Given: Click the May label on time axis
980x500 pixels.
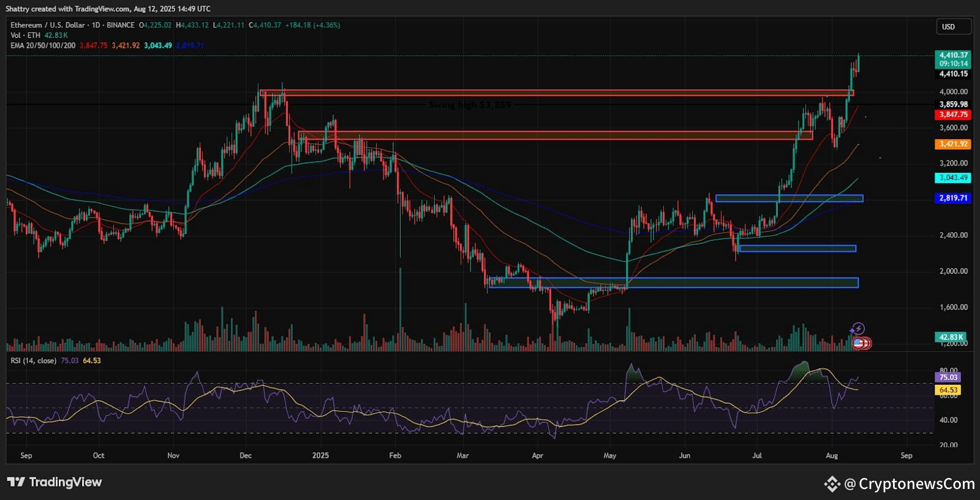Looking at the screenshot, I should click(x=609, y=455).
